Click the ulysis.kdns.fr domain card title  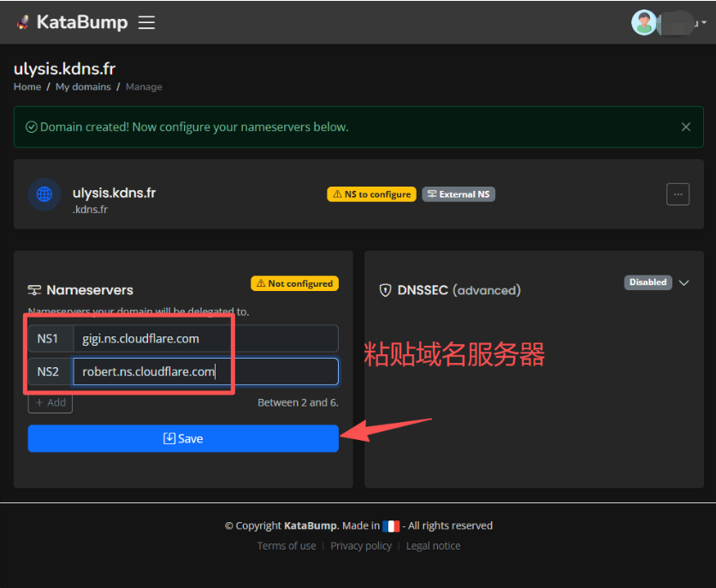coord(114,193)
